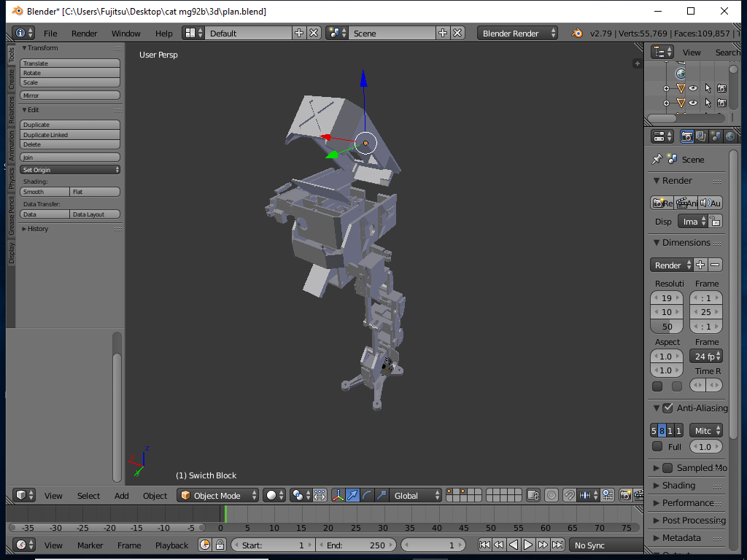Screen dimensions: 747x560
Task: Click the rotate manipulator arc icon
Action: point(368,495)
